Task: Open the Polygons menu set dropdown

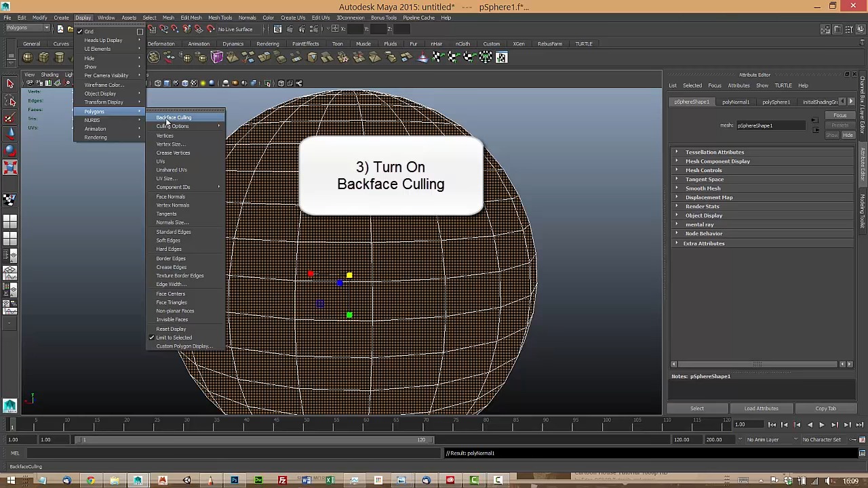Action: pos(27,28)
